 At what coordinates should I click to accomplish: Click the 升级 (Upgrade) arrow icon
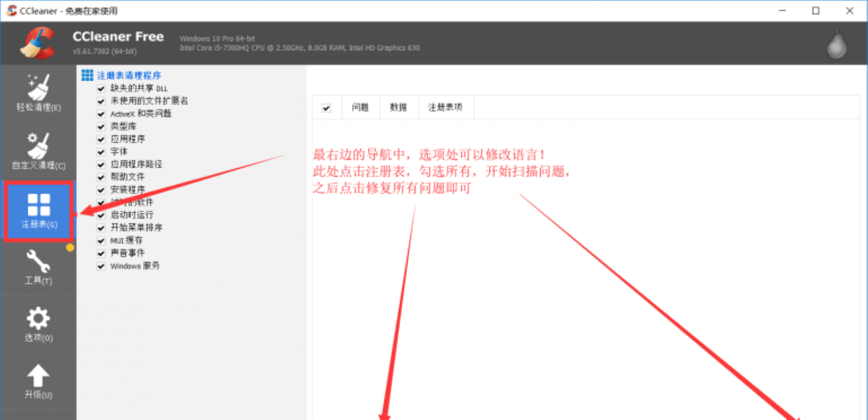pyautogui.click(x=38, y=380)
